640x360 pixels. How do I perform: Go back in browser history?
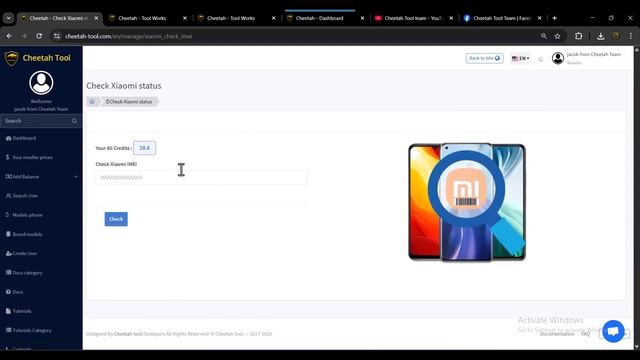9,36
